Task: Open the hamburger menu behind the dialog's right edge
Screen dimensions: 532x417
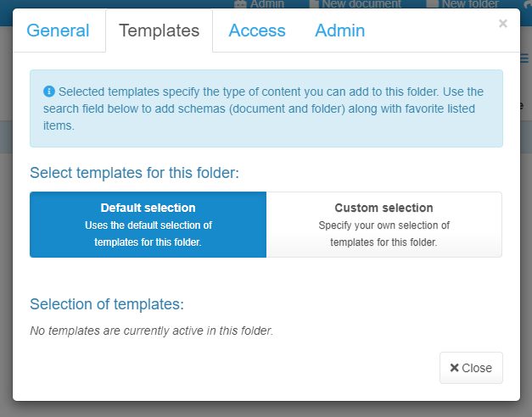Action: pyautogui.click(x=524, y=59)
